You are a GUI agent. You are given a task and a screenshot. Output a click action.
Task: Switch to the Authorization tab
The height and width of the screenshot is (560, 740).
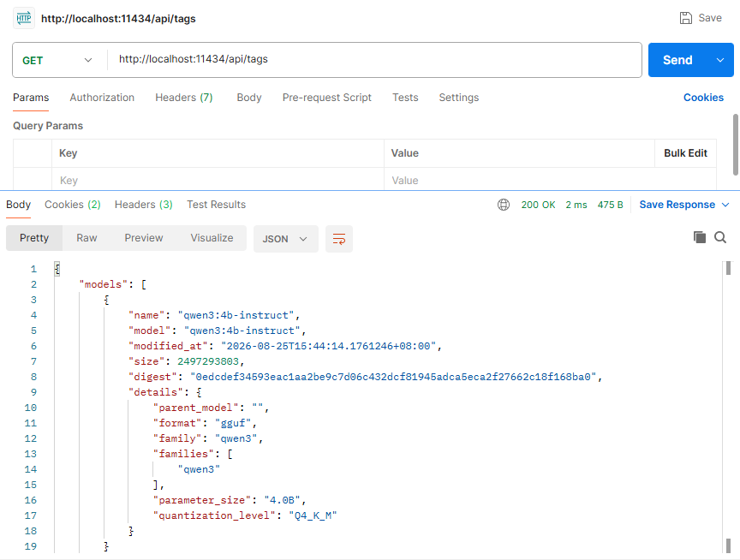click(102, 98)
